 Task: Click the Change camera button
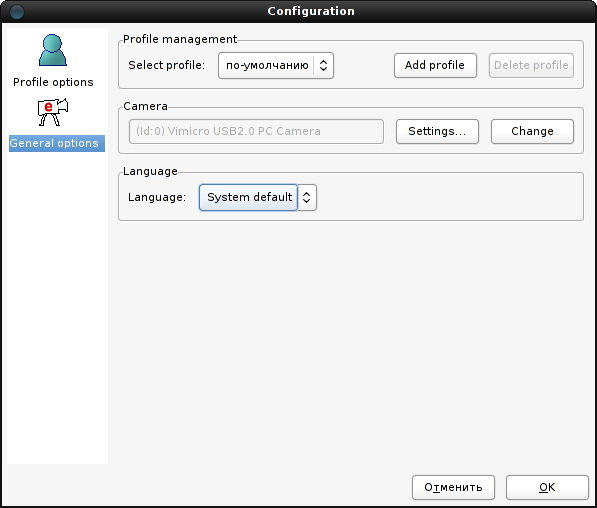tap(532, 131)
